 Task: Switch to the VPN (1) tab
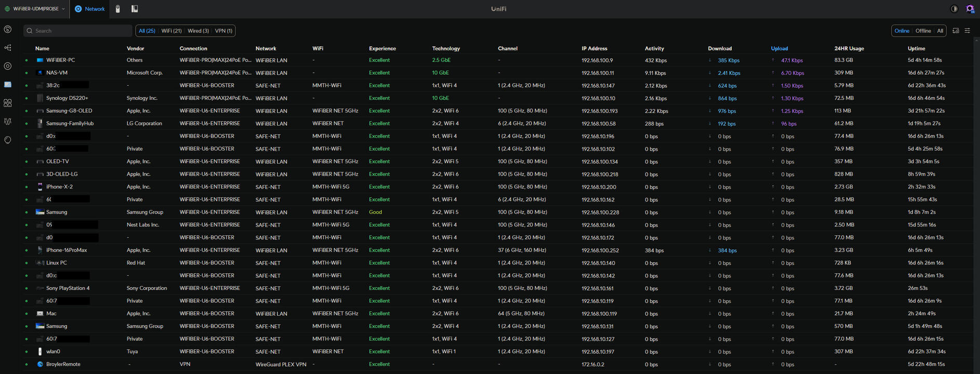point(224,31)
